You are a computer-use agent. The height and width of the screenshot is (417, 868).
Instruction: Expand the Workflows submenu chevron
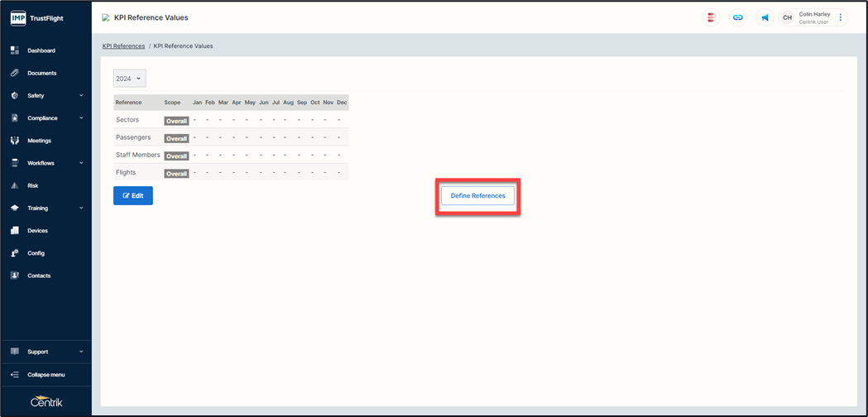(x=81, y=163)
